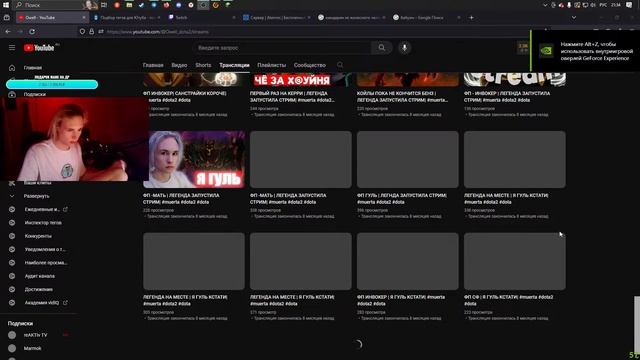Image resolution: width=640 pixels, height=360 pixels.
Task: Open Уведомления о т... in sidebar
Action: 45,249
